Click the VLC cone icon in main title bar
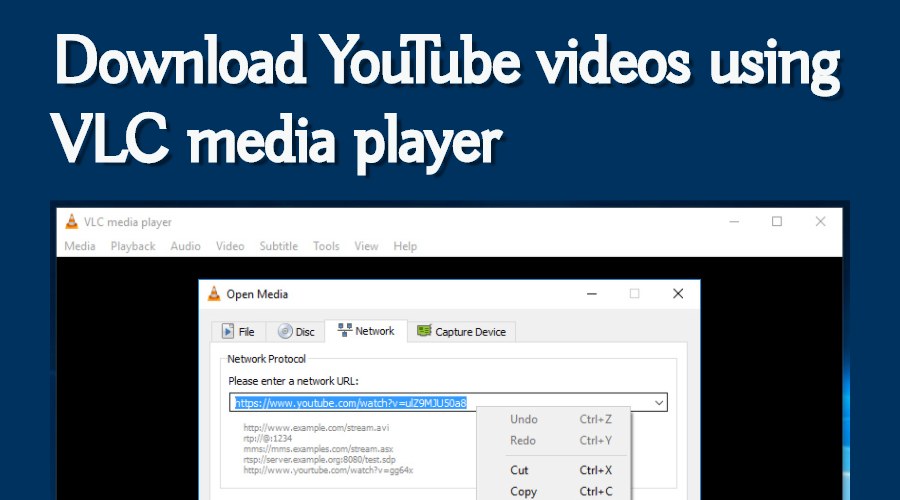This screenshot has width=900, height=500. (x=72, y=222)
